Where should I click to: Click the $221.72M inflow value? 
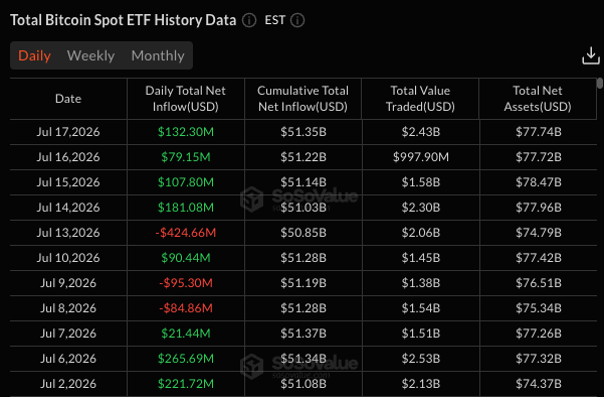186,384
